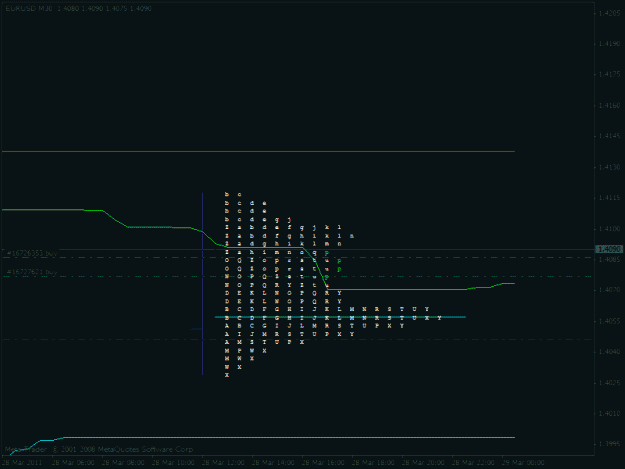Click the 28 Mar 22:00 time label
The width and height of the screenshot is (625, 469).
tap(473, 463)
